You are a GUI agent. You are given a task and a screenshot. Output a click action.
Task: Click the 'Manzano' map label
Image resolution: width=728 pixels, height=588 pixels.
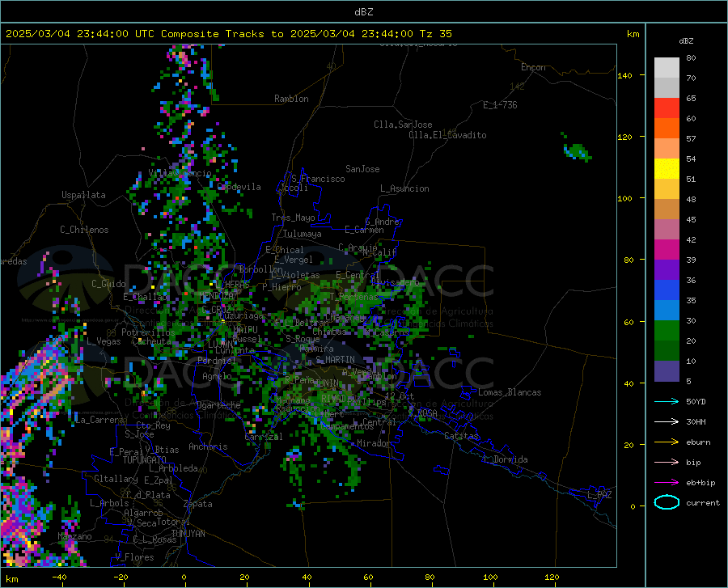coord(74,536)
